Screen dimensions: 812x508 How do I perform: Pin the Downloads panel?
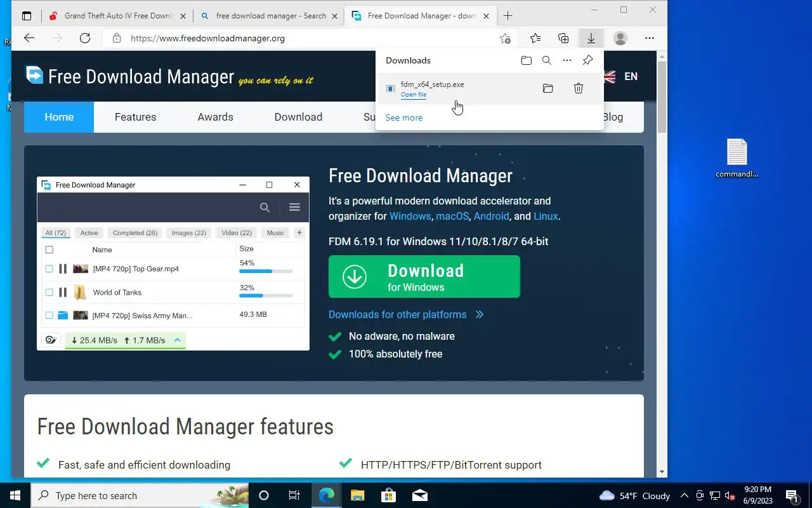point(587,60)
